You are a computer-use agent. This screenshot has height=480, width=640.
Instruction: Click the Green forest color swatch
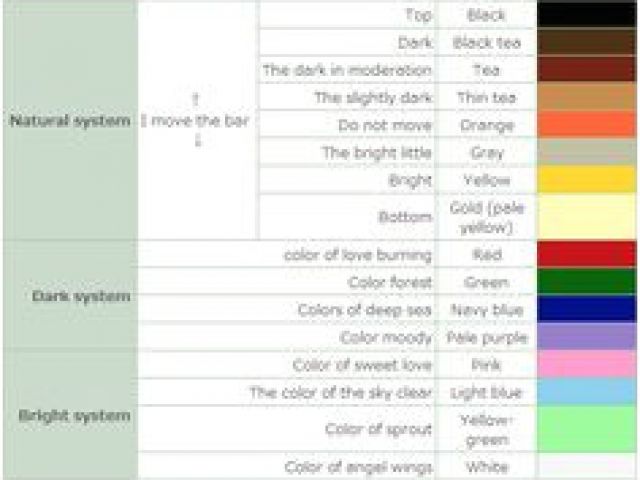tap(587, 283)
